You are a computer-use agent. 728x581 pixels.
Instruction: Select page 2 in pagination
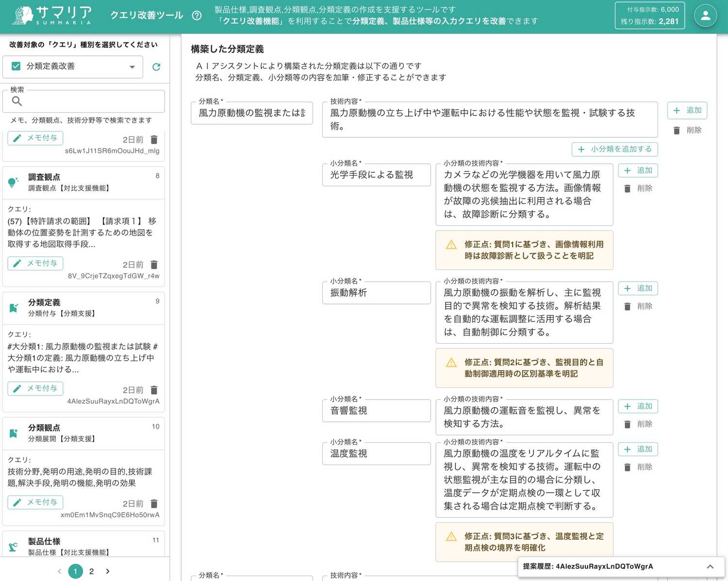[x=91, y=571]
